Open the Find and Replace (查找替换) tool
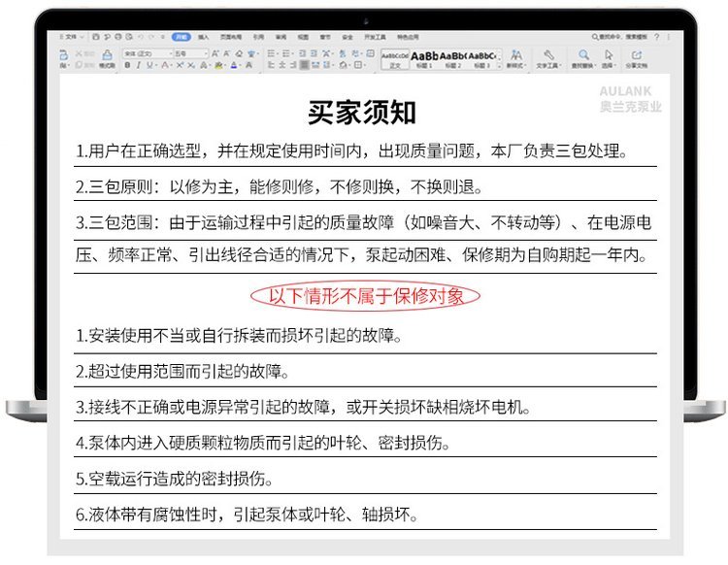The height and width of the screenshot is (565, 728). pyautogui.click(x=583, y=59)
